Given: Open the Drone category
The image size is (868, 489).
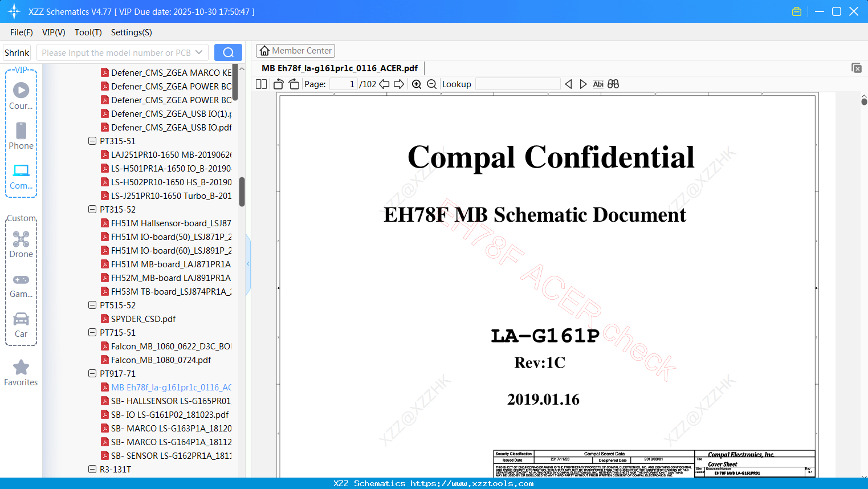Looking at the screenshot, I should pos(21,244).
